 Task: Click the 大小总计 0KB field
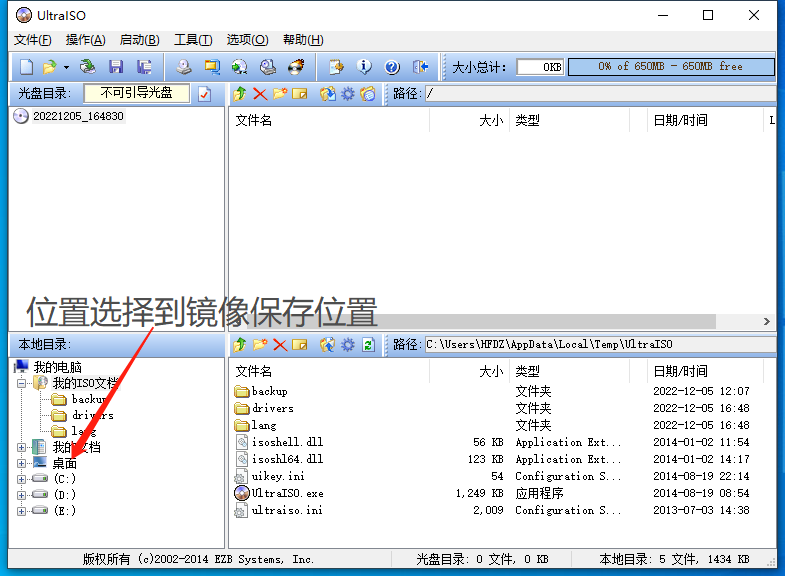(540, 67)
